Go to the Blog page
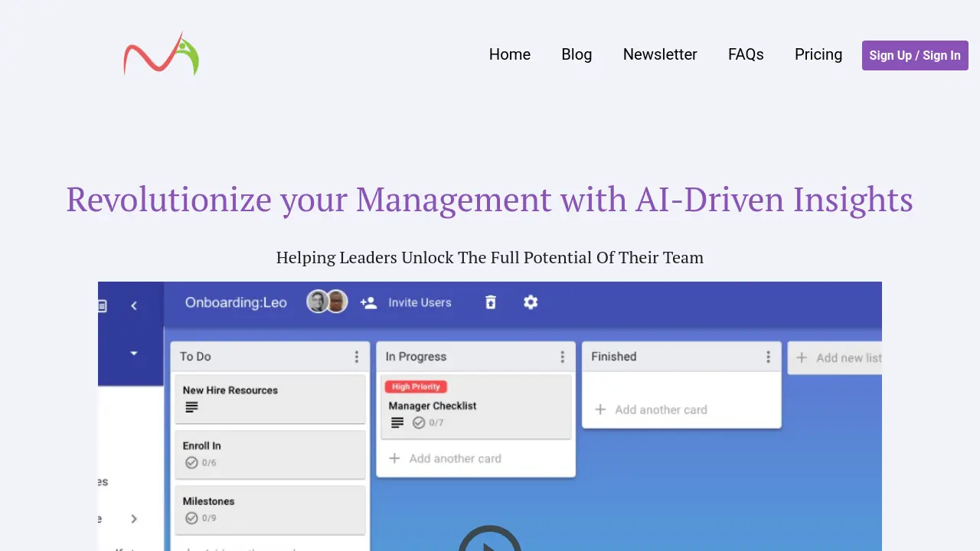This screenshot has height=551, width=980. [x=577, y=54]
